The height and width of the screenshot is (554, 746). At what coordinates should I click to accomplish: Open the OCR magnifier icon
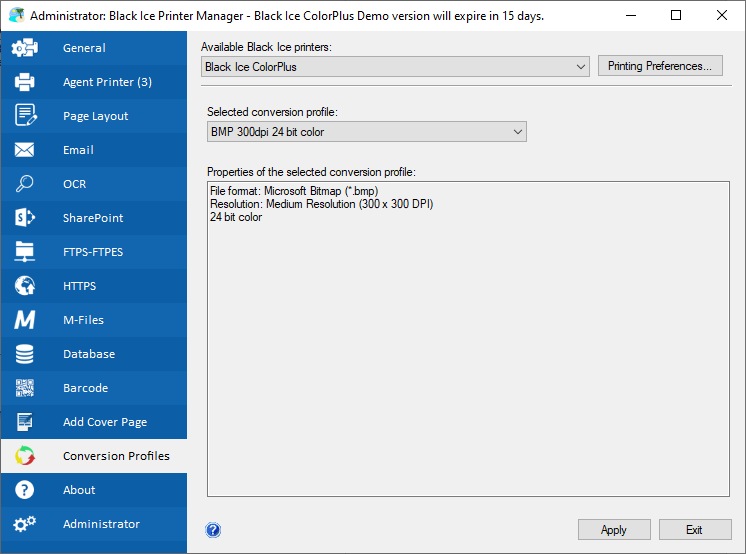tap(25, 184)
